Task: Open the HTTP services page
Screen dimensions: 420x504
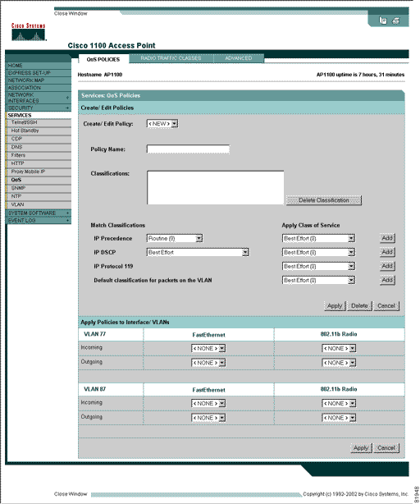Action: (39, 163)
